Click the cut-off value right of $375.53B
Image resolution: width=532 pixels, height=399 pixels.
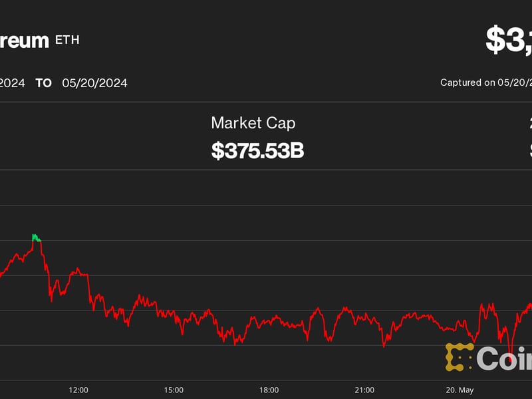pyautogui.click(x=530, y=151)
